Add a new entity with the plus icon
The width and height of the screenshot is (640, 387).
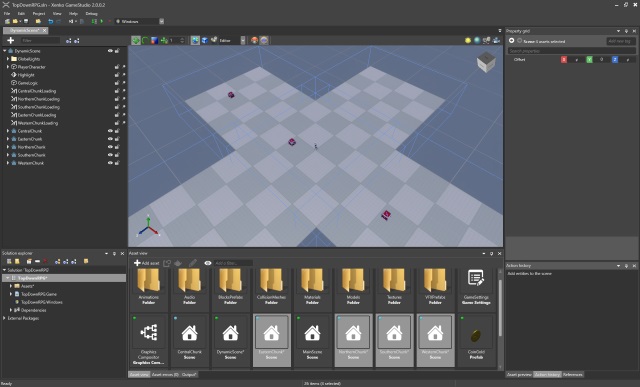pyautogui.click(x=11, y=40)
